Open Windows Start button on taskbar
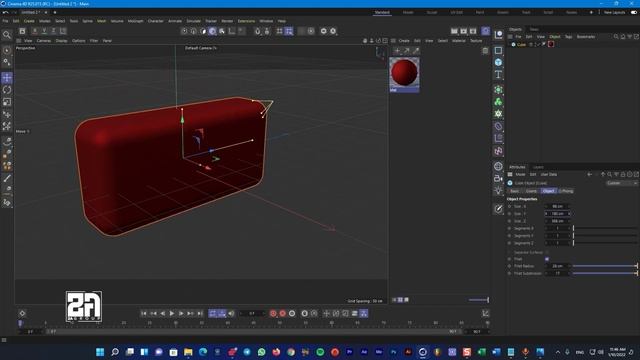 point(100,352)
